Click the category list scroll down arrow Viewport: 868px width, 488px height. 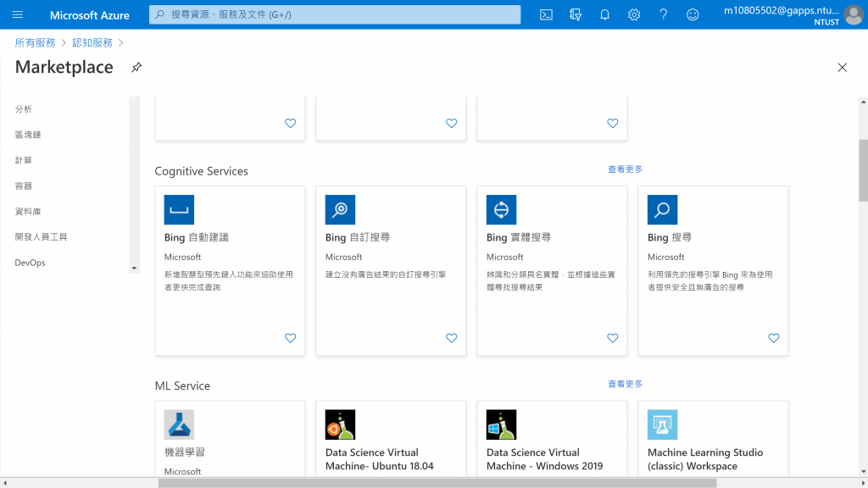(x=134, y=269)
